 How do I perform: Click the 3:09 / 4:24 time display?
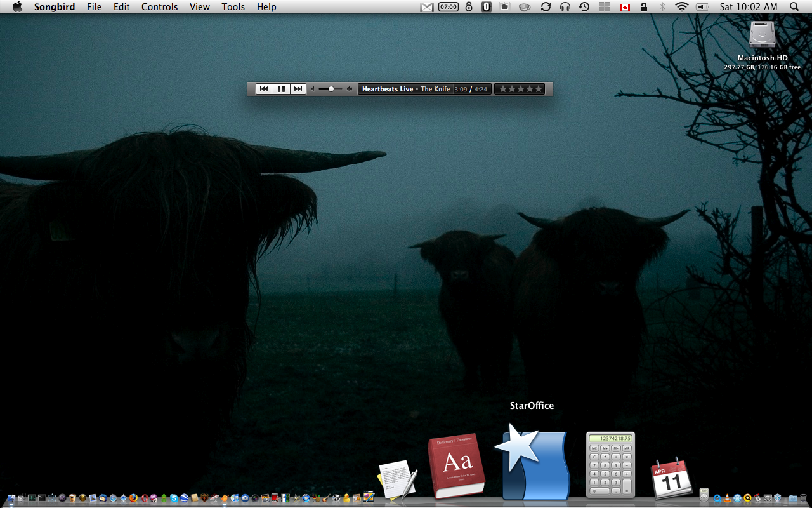click(471, 89)
